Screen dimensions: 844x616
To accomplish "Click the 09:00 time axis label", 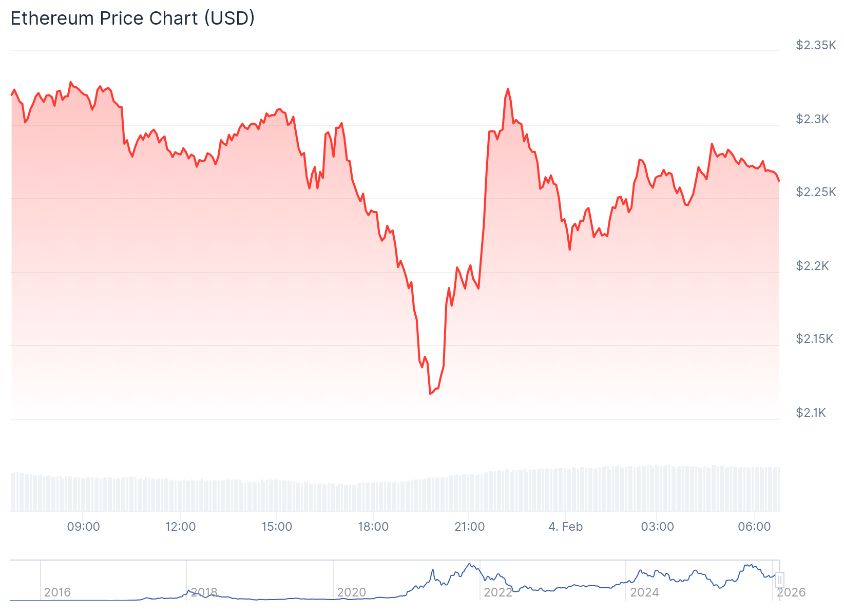I will tap(84, 527).
